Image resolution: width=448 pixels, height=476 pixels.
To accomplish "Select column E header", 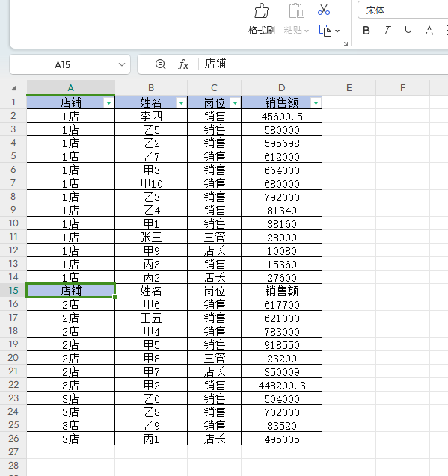I will tap(349, 87).
